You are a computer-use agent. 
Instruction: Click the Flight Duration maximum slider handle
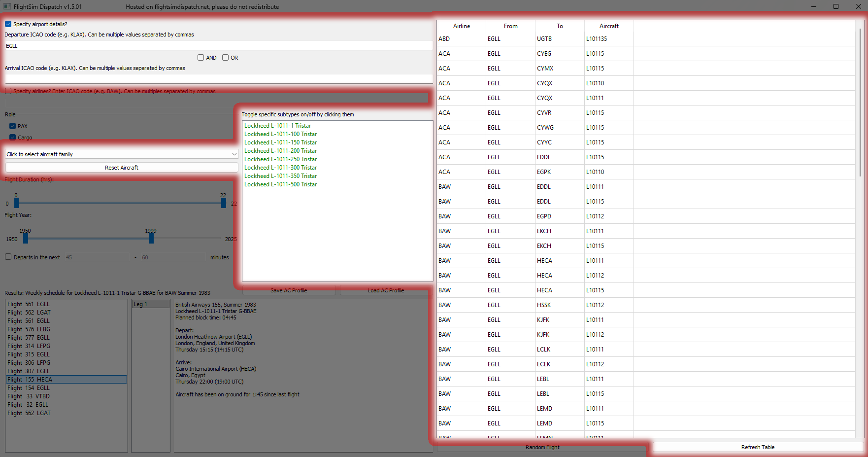(x=224, y=203)
